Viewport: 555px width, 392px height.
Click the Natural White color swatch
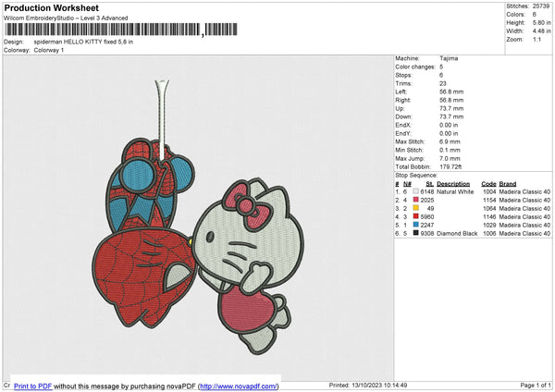click(415, 191)
